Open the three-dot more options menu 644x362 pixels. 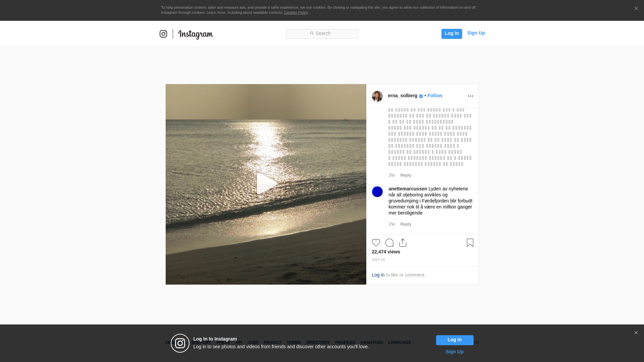coord(470,96)
